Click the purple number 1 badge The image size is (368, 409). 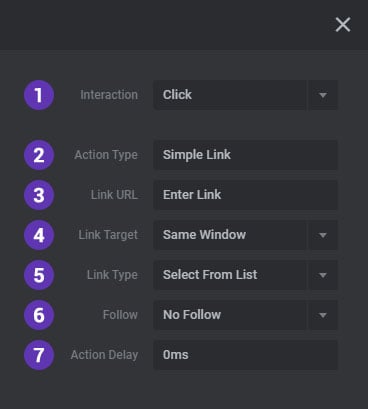[39, 95]
